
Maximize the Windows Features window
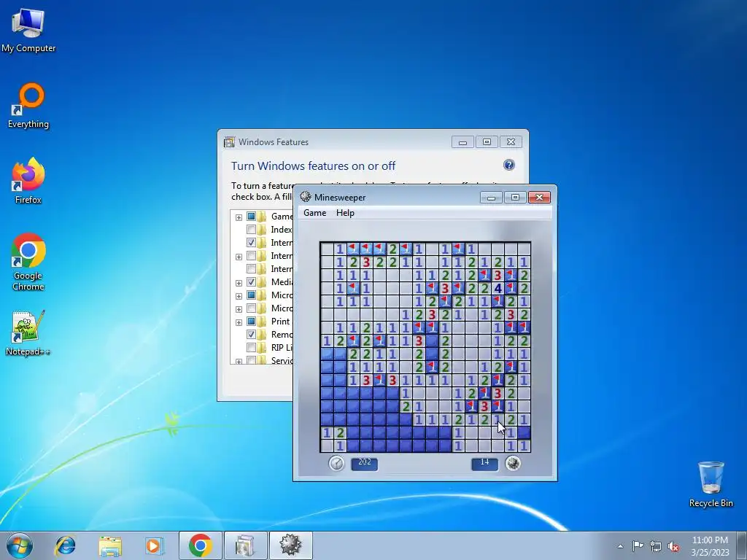click(487, 142)
